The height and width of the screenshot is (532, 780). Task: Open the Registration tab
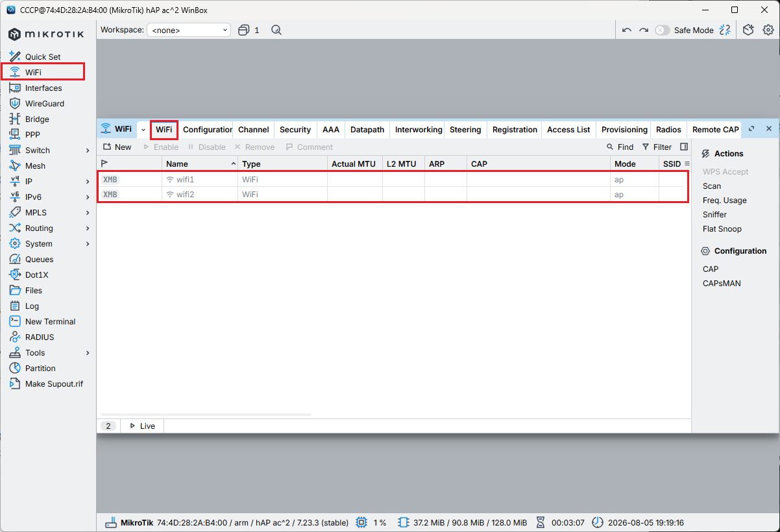515,130
